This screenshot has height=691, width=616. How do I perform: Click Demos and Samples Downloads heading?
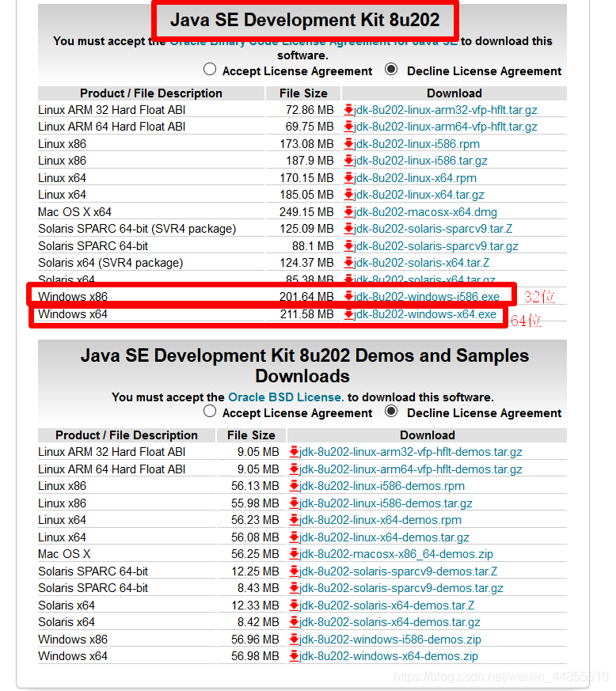click(304, 366)
